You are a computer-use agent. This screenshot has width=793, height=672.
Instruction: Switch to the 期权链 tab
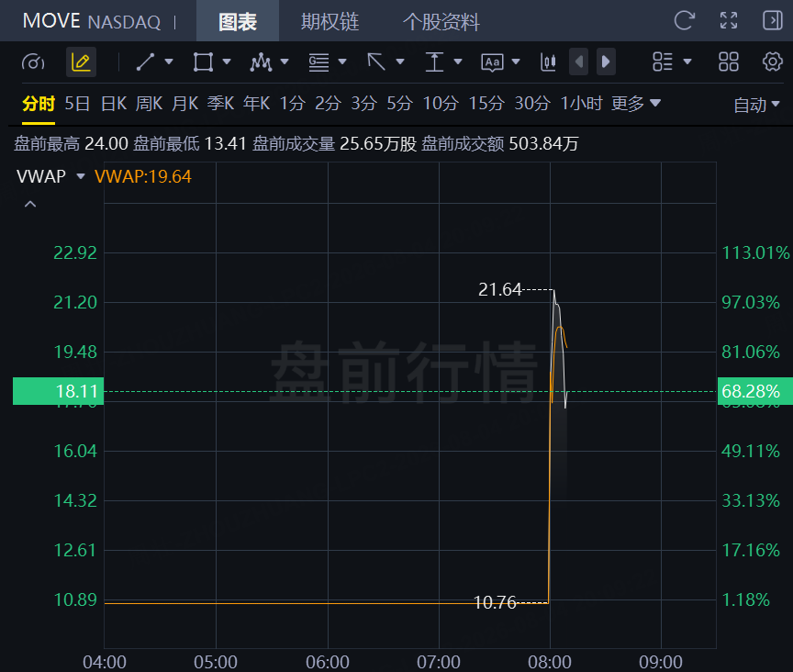[x=330, y=21]
